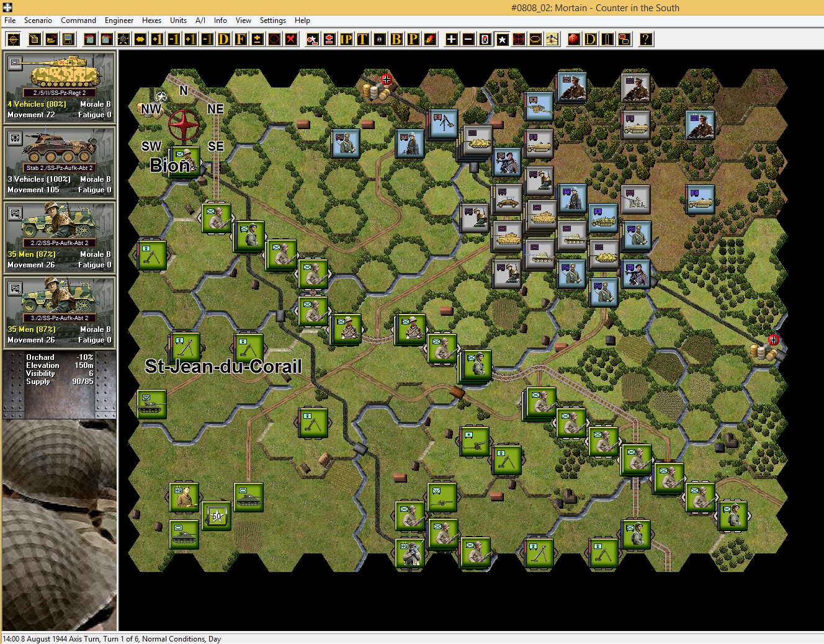Select the 3./2/SS-Pz-Aufk-Abt 2 unit card

pyautogui.click(x=60, y=312)
